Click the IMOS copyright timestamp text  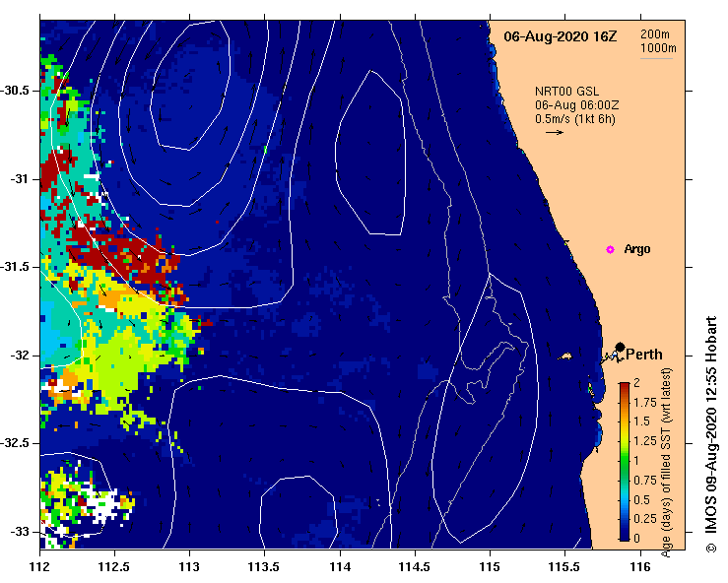[x=711, y=434]
